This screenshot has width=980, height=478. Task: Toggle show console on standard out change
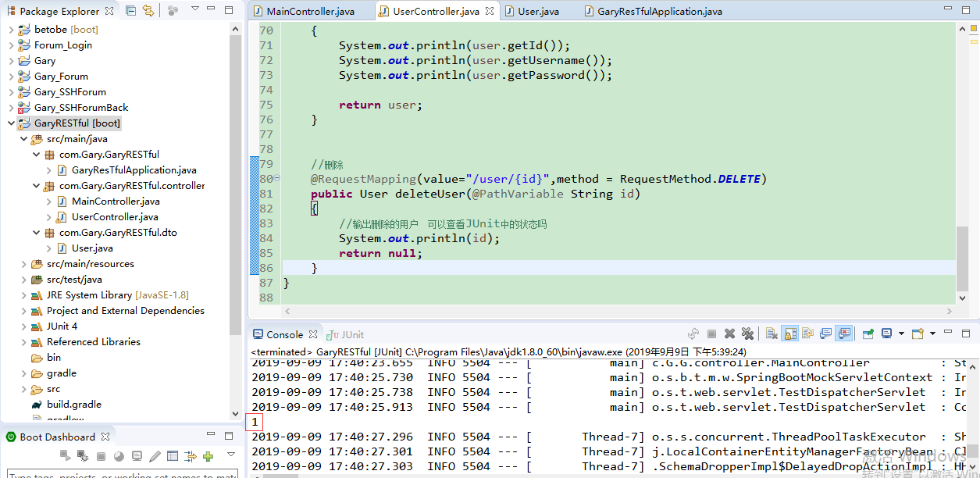[x=825, y=334]
